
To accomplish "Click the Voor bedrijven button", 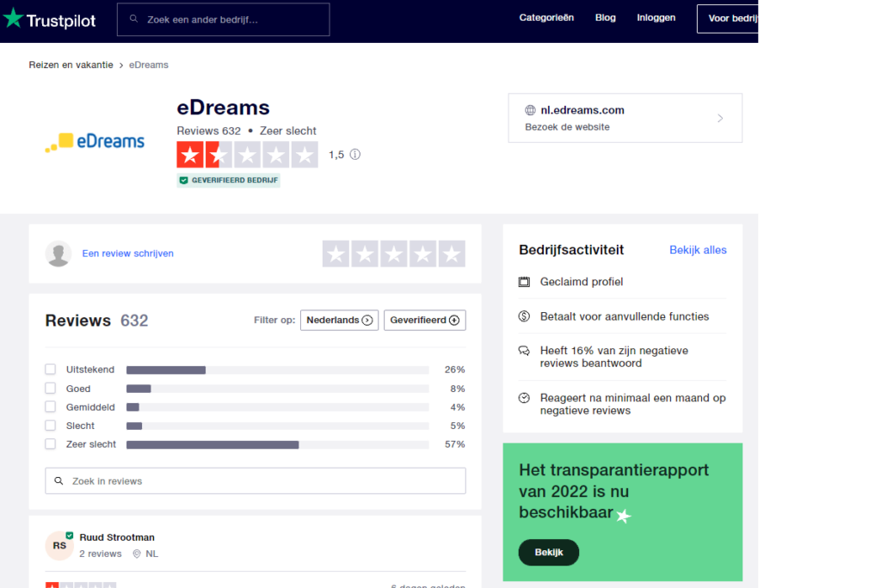I will 728,19.
